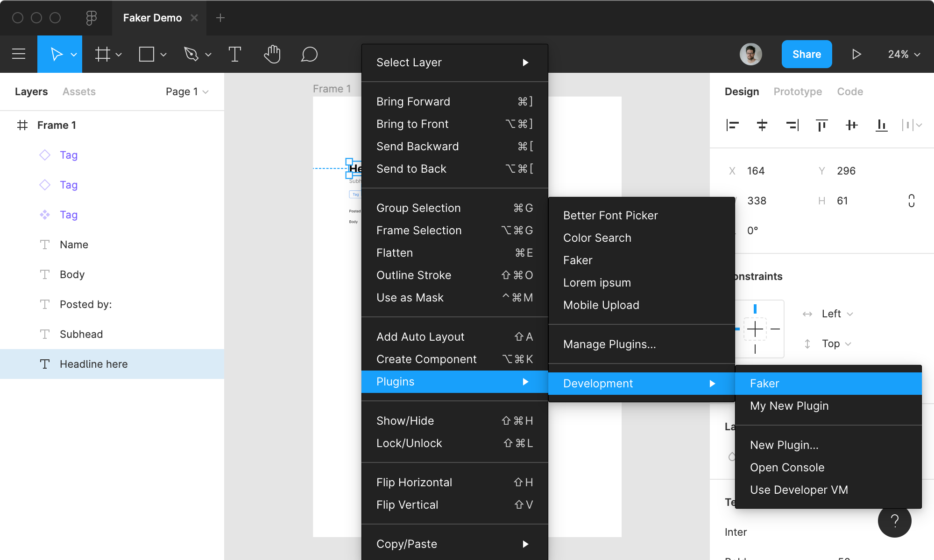The height and width of the screenshot is (560, 934).
Task: Click the present/preview play icon
Action: click(x=856, y=54)
